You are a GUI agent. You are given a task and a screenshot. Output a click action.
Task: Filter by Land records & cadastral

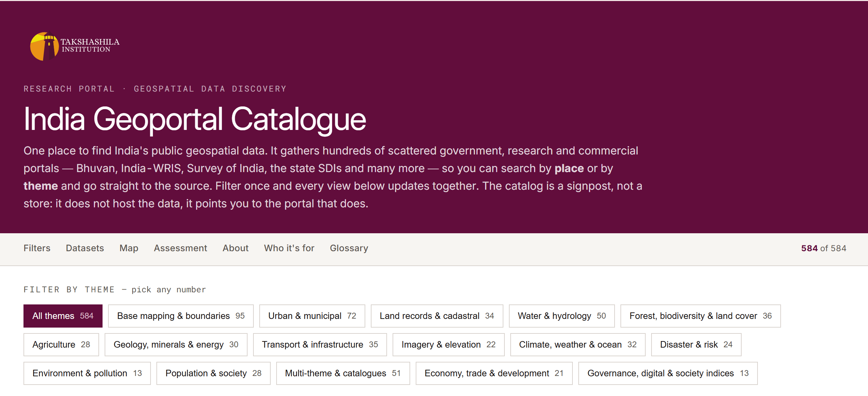pyautogui.click(x=437, y=316)
